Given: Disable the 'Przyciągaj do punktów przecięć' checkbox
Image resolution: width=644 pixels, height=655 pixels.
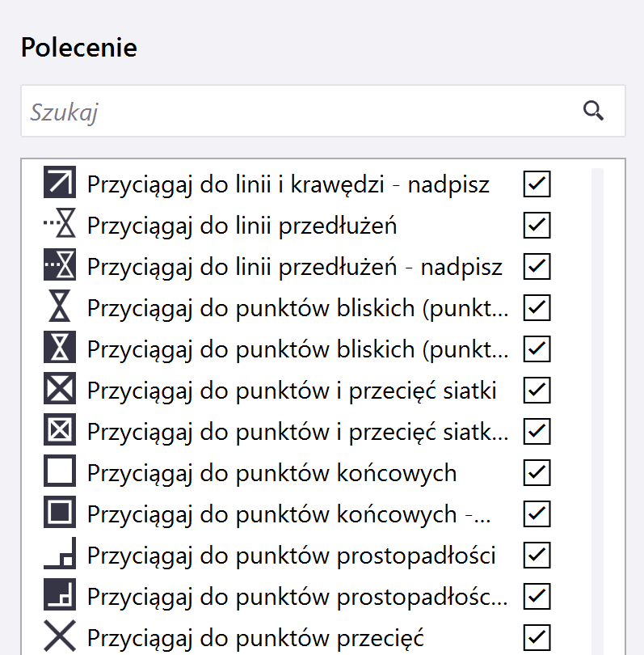Looking at the screenshot, I should [537, 637].
